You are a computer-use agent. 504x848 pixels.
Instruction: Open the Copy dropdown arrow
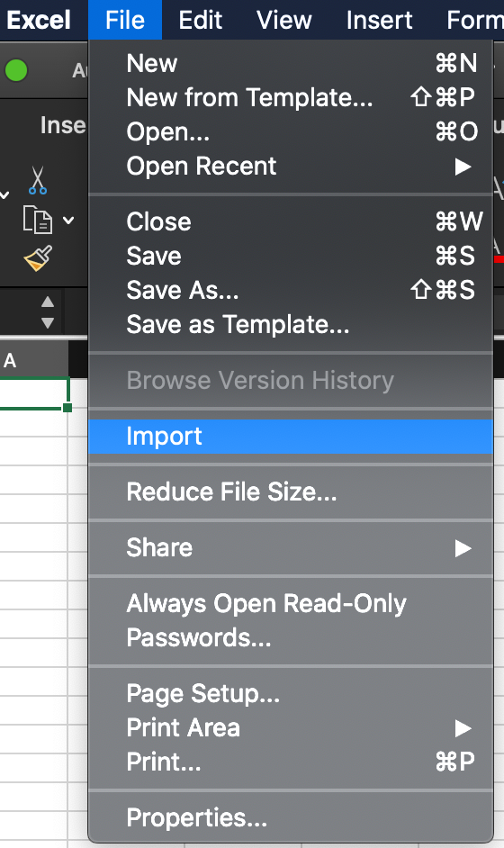[68, 221]
